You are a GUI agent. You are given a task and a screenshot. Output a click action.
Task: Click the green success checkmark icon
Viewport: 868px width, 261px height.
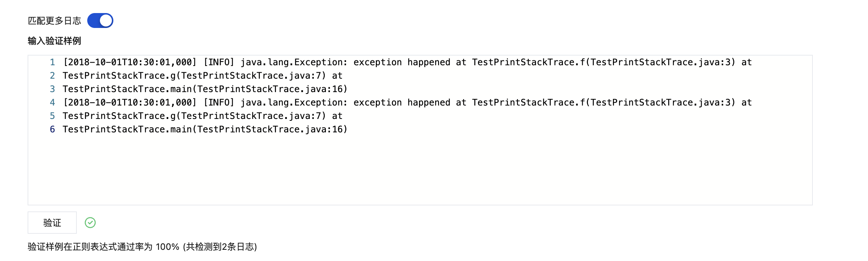pos(90,223)
